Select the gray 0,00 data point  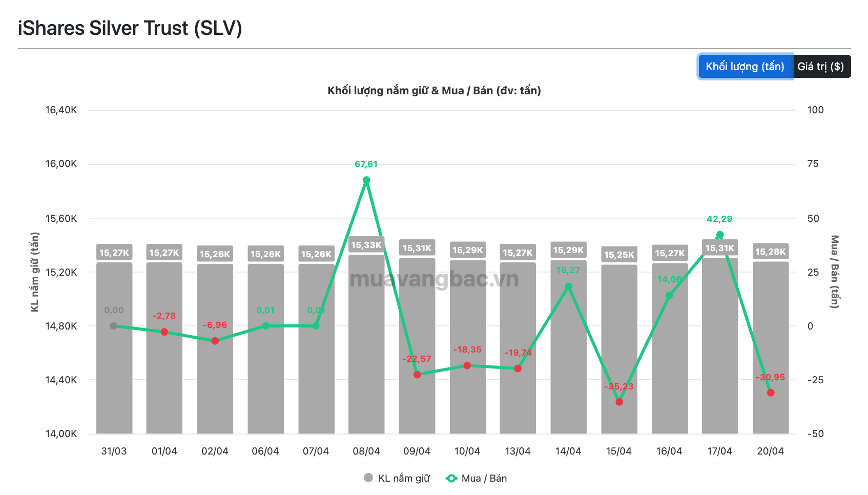114,326
